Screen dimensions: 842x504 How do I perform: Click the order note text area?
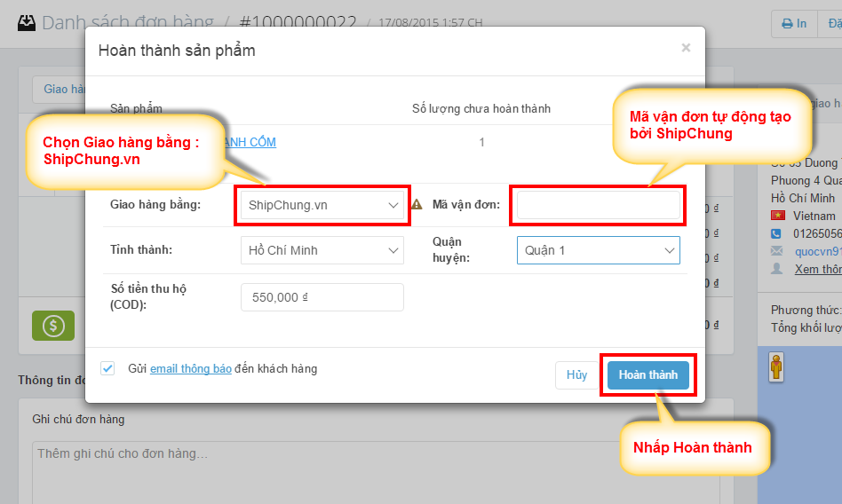click(x=376, y=472)
